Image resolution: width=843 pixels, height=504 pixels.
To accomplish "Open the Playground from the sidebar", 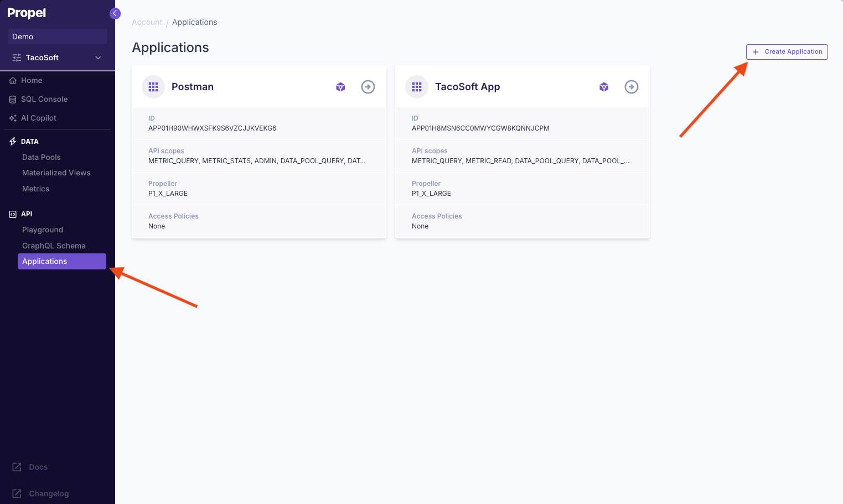I will pyautogui.click(x=43, y=230).
